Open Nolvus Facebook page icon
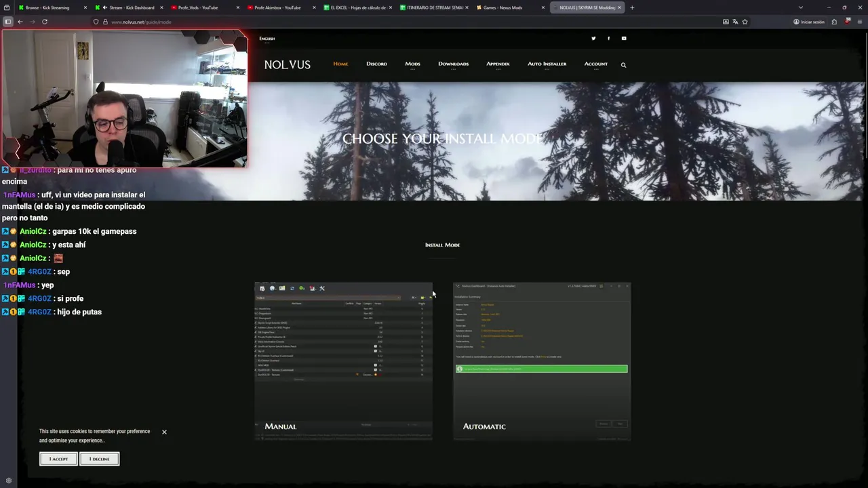 (x=608, y=39)
